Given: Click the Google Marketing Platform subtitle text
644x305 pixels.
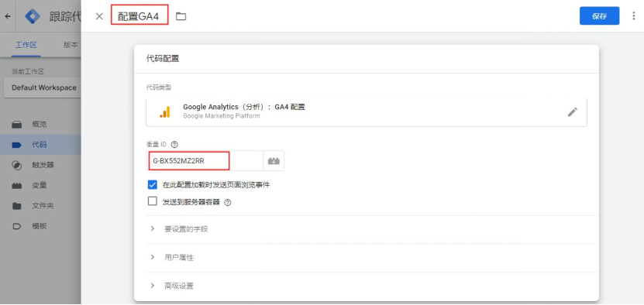Looking at the screenshot, I should [222, 116].
